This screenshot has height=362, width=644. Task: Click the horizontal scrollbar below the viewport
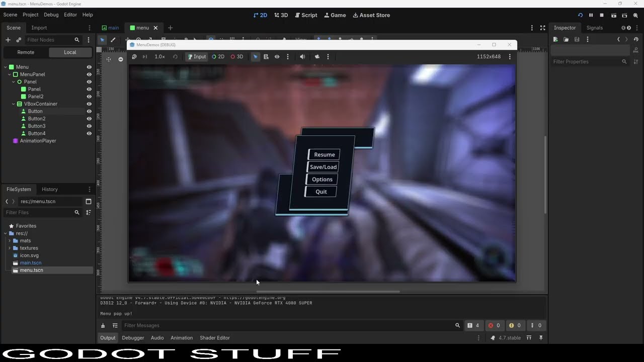pyautogui.click(x=328, y=291)
